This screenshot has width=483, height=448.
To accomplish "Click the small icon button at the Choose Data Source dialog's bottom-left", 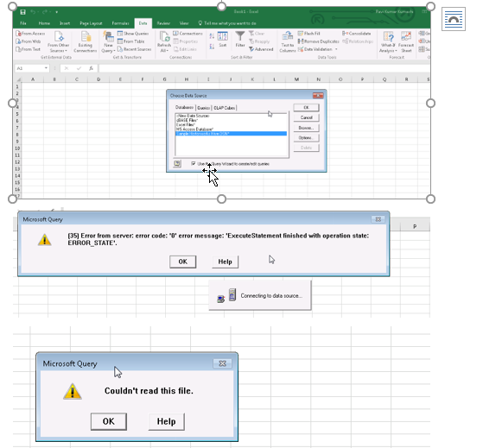I will 177,164.
